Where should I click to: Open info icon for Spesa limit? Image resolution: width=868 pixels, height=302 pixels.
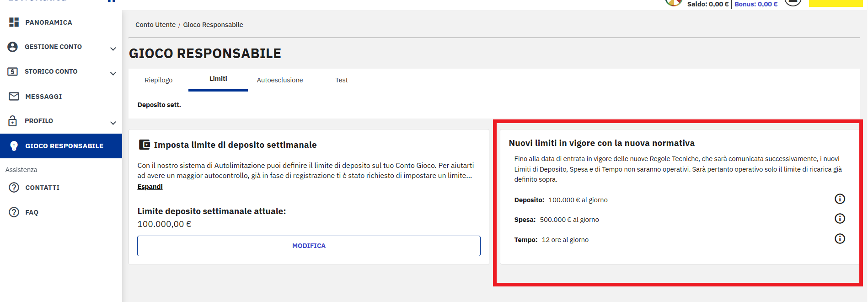[x=840, y=219]
